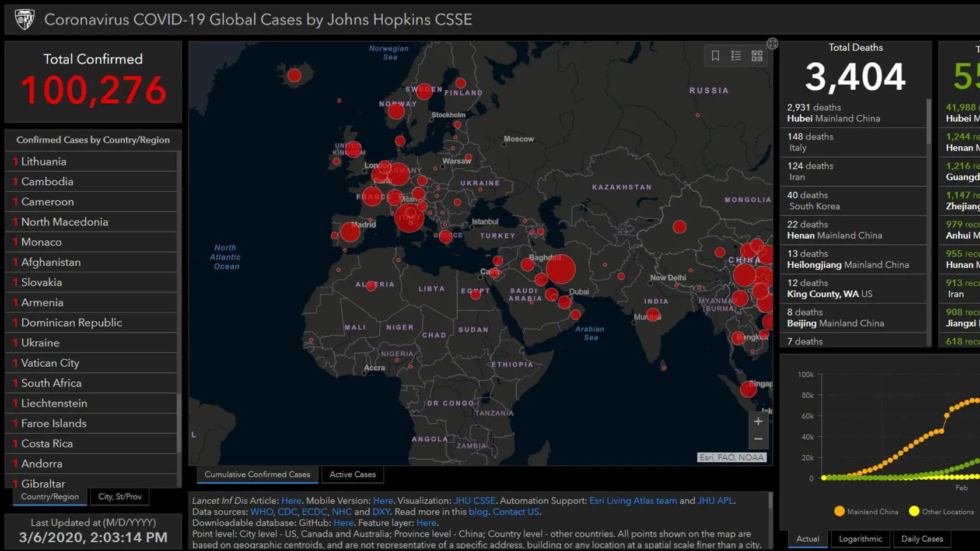The width and height of the screenshot is (980, 551).
Task: Select the King County, WA deaths entry
Action: (x=853, y=289)
